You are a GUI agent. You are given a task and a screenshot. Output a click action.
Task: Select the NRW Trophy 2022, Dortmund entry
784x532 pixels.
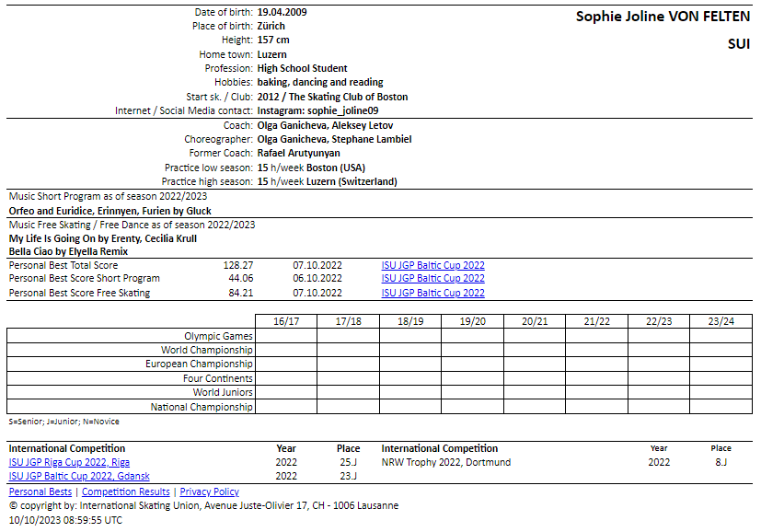click(445, 462)
